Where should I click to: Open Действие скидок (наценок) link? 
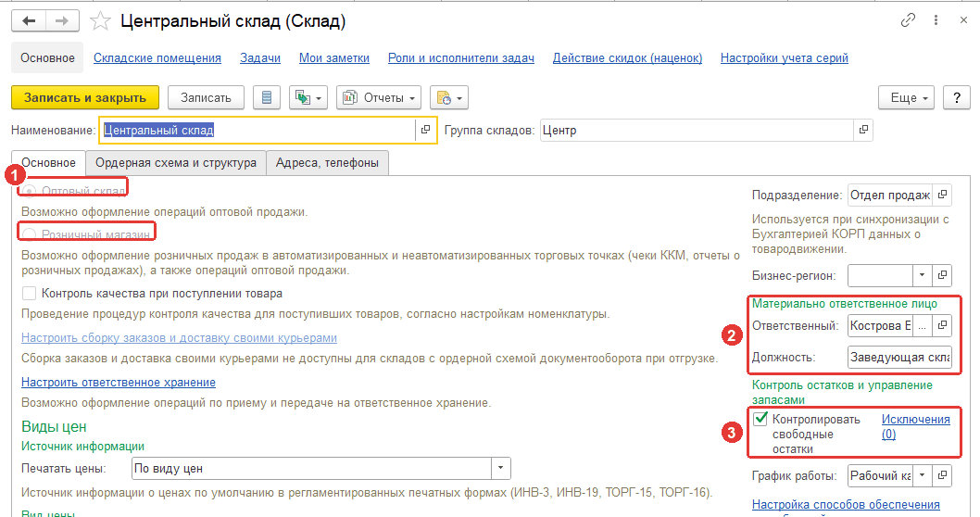click(x=627, y=58)
